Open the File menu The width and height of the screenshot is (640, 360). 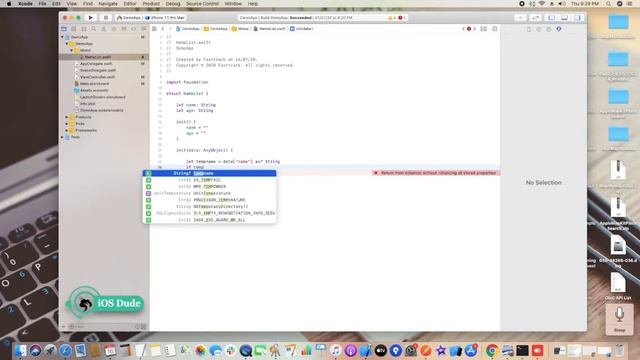point(42,4)
